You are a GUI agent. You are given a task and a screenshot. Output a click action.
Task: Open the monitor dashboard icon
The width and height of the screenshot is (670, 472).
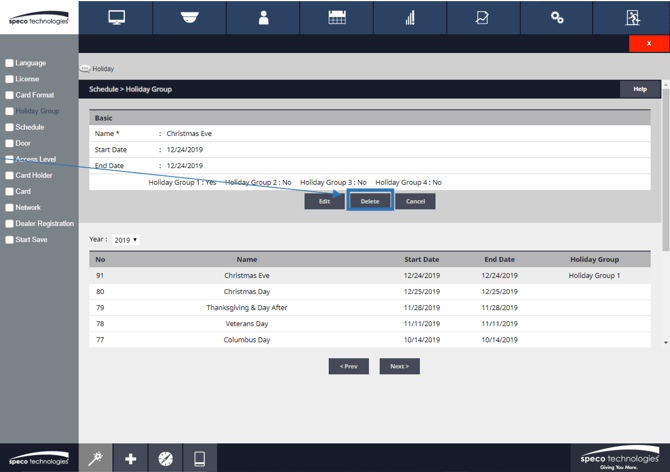pos(116,18)
